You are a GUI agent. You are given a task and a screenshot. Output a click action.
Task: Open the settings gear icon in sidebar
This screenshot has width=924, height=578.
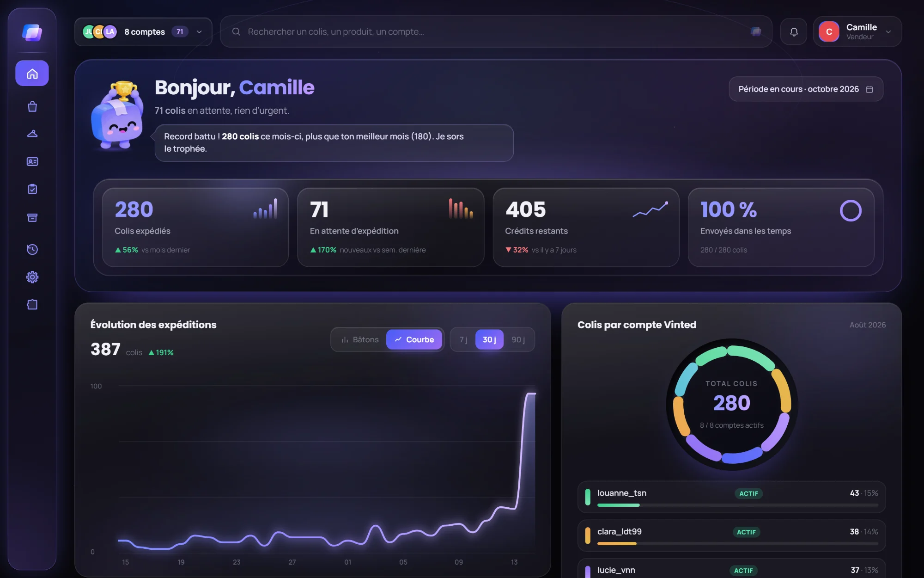coord(32,277)
